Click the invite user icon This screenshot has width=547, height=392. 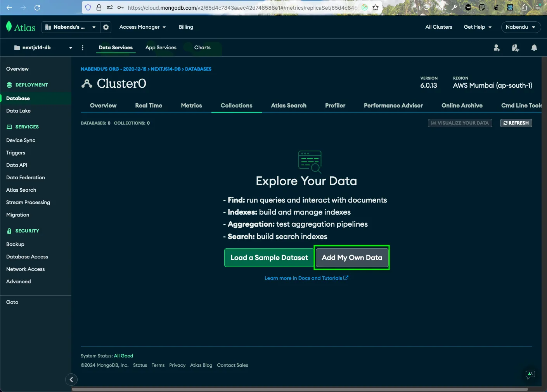497,48
